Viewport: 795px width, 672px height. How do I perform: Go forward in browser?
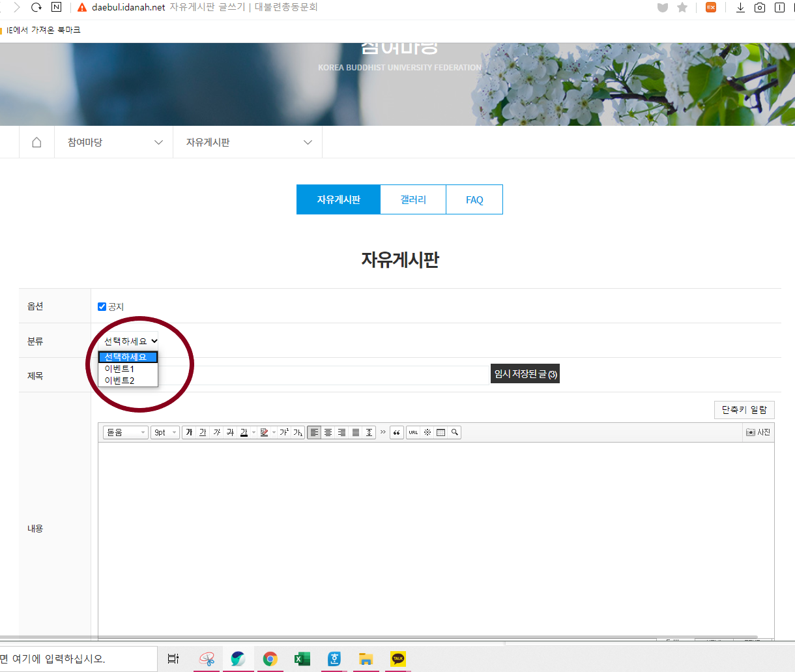[x=16, y=7]
